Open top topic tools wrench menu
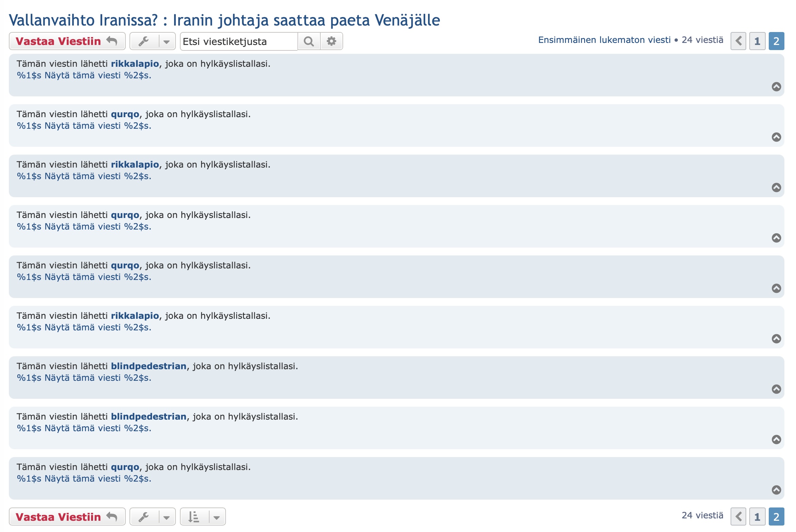The height and width of the screenshot is (532, 796). click(153, 41)
